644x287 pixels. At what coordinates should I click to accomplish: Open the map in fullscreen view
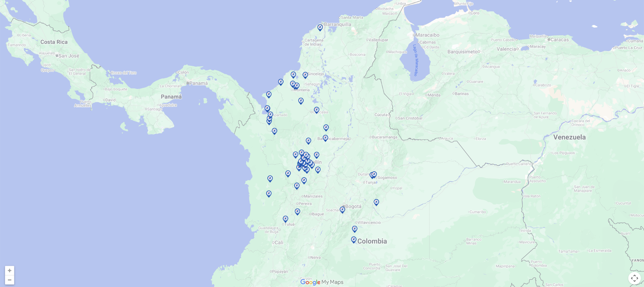point(634,278)
